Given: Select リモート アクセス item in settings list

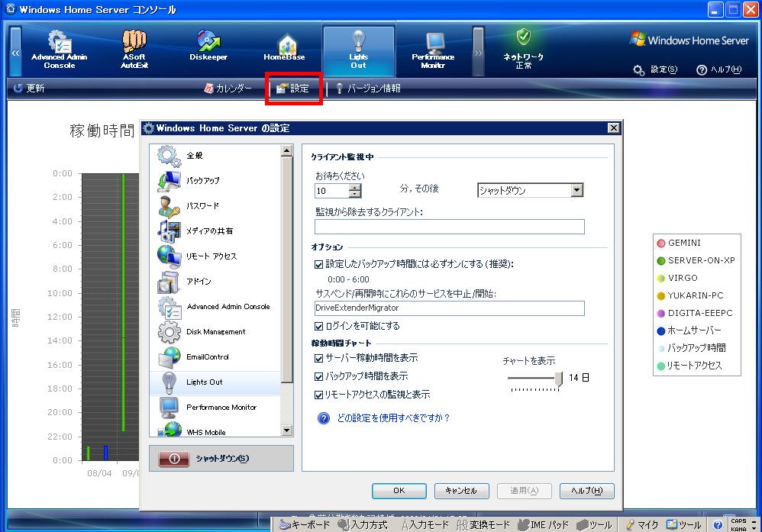Looking at the screenshot, I should tap(215, 256).
